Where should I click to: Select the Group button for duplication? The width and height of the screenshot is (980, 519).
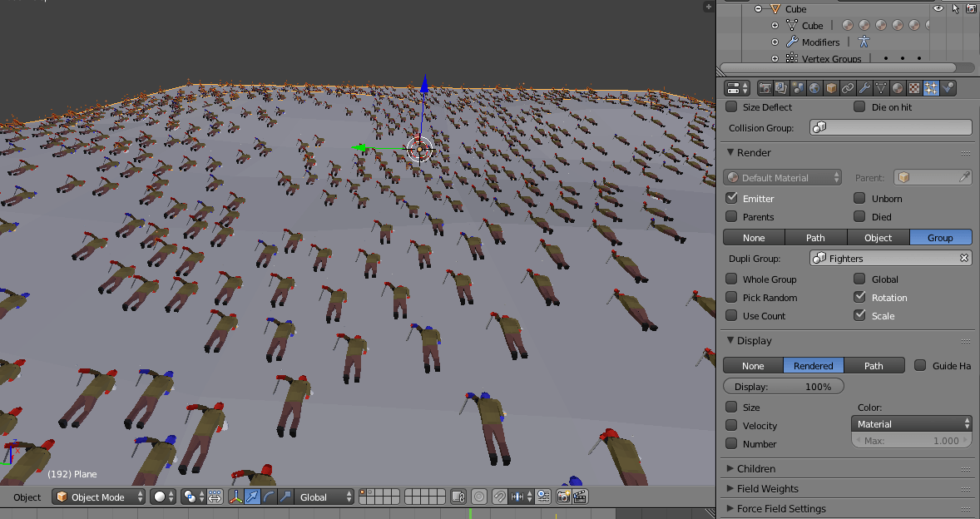click(940, 237)
